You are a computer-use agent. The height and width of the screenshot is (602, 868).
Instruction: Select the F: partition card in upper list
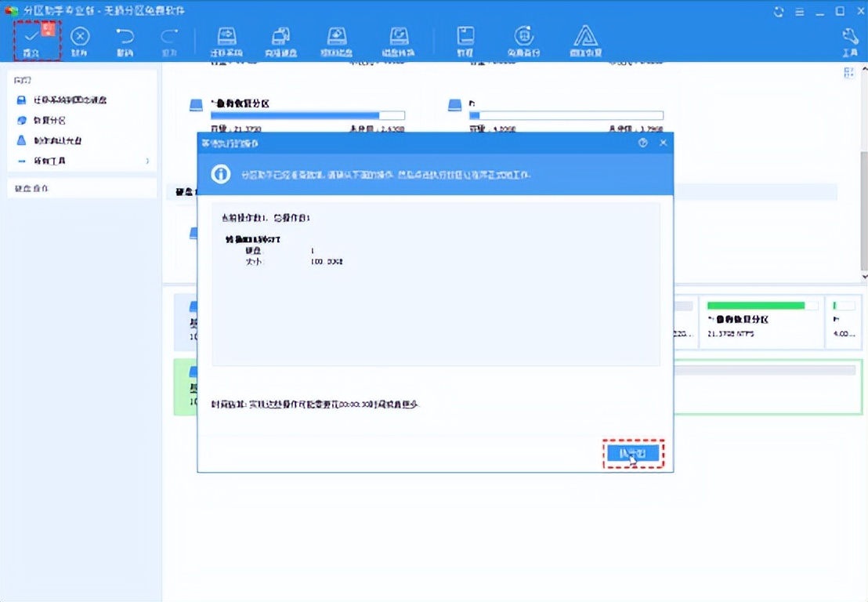click(x=555, y=114)
